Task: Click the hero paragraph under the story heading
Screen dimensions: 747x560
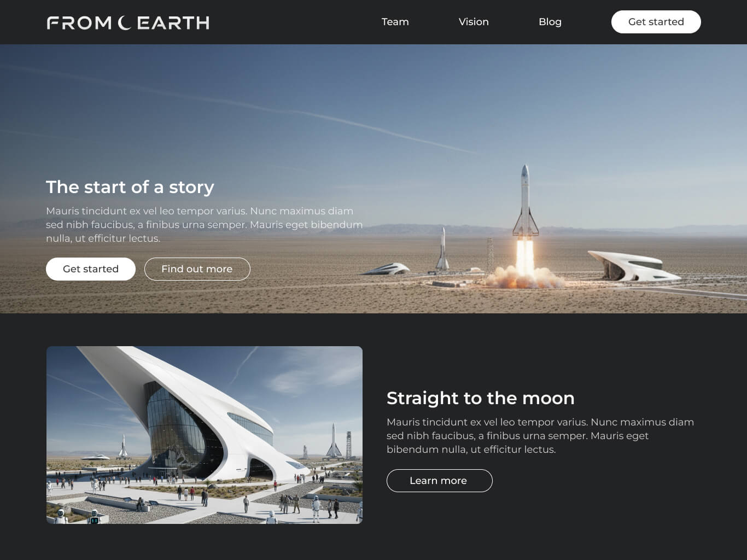Action: tap(205, 225)
